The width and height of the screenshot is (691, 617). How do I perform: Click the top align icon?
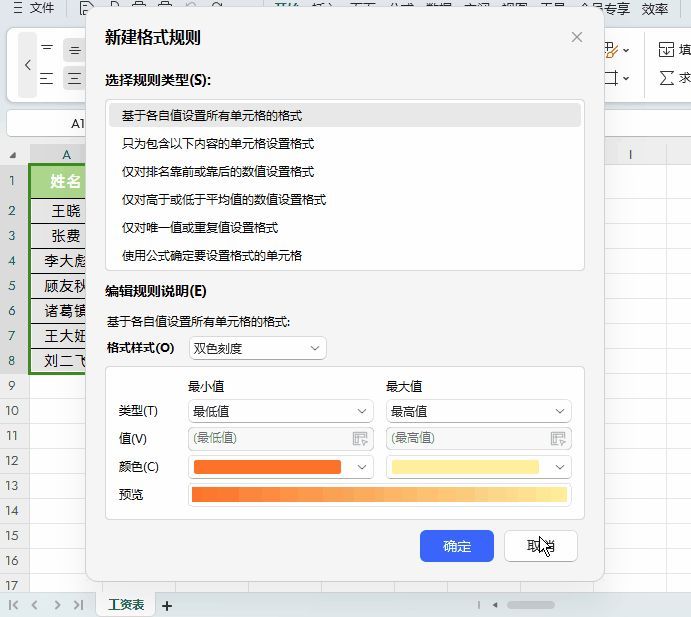coord(47,48)
